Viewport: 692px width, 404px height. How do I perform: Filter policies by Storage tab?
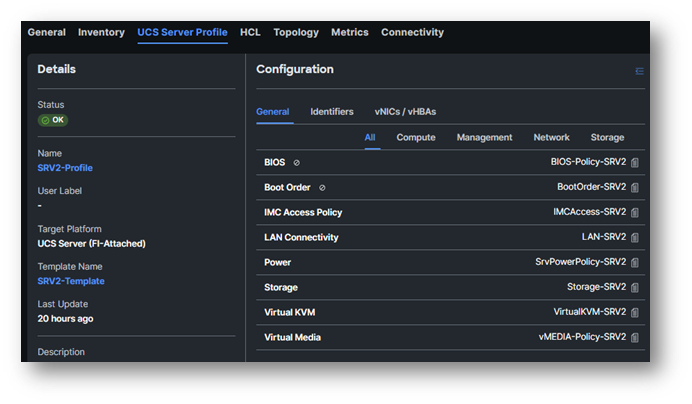[x=607, y=137]
